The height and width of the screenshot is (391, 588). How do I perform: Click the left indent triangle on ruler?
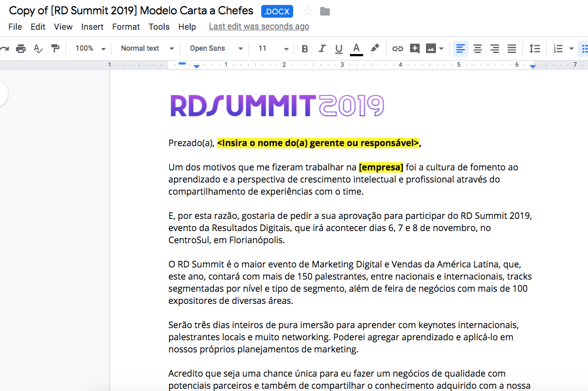click(x=197, y=66)
